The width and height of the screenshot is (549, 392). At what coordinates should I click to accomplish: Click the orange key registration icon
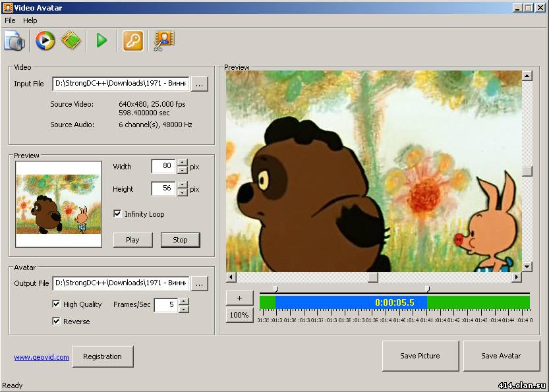click(133, 41)
